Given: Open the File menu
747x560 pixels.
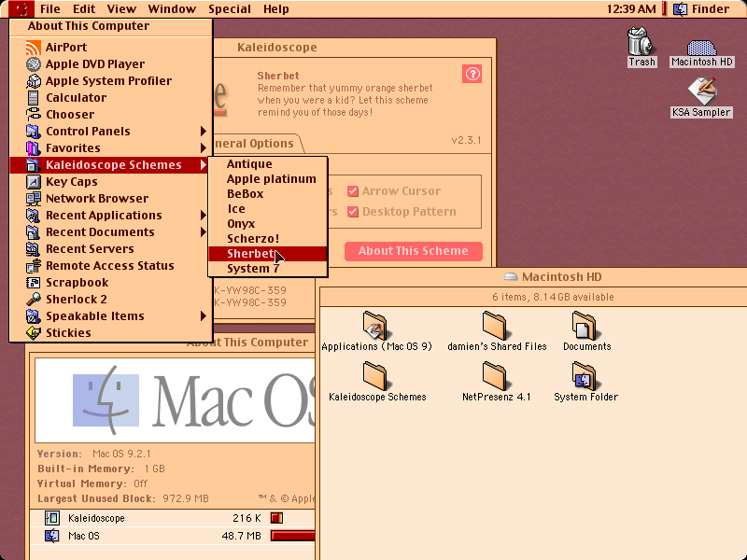Looking at the screenshot, I should (50, 9).
